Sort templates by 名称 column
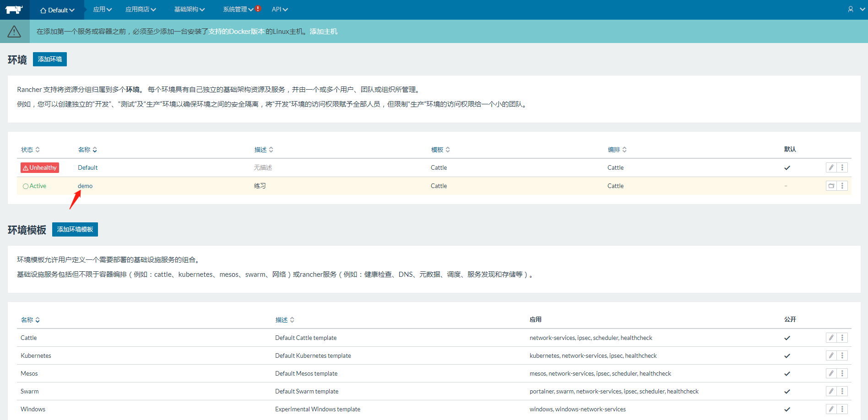 pyautogui.click(x=31, y=320)
